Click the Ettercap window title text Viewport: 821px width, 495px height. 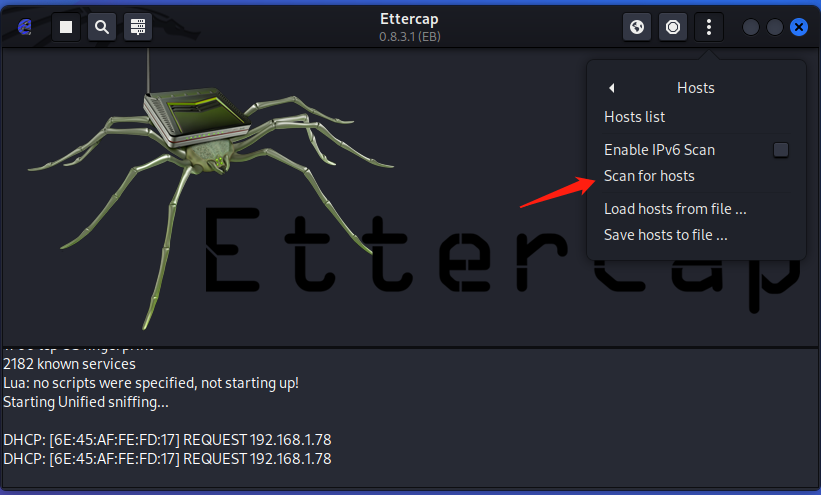point(409,19)
